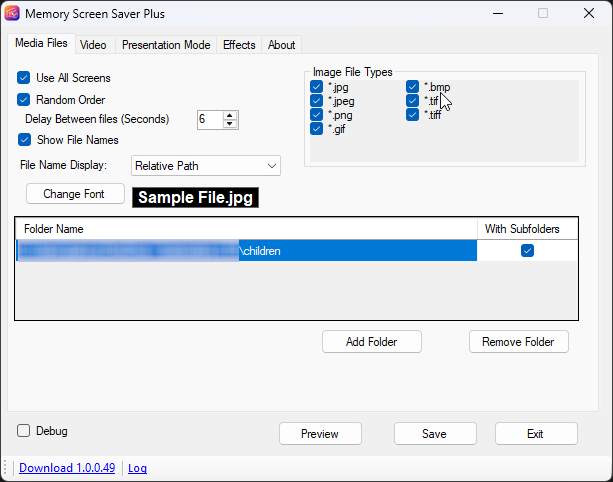
Task: Open the About tab
Action: [281, 45]
